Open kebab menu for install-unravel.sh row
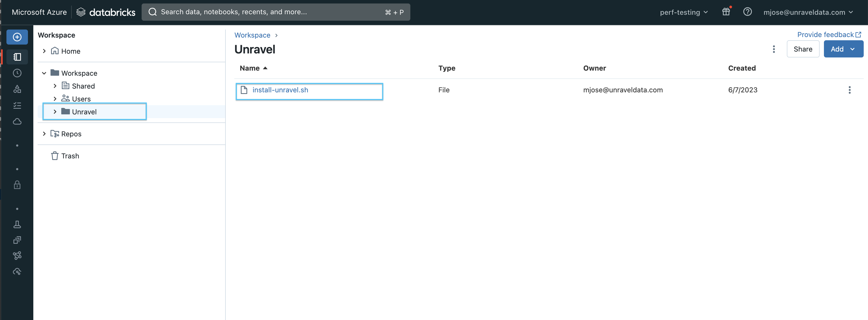This screenshot has width=868, height=320. pos(849,90)
